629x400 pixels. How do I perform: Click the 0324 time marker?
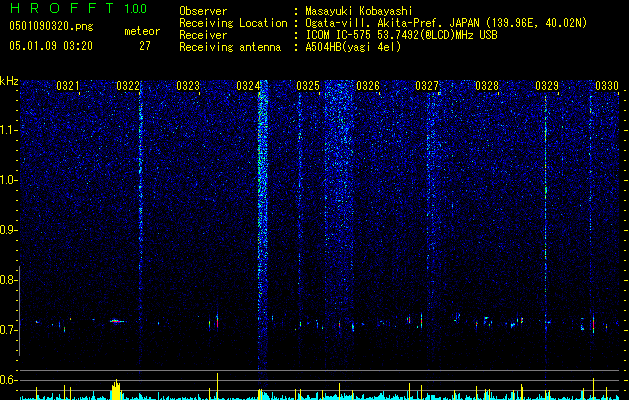point(248,86)
